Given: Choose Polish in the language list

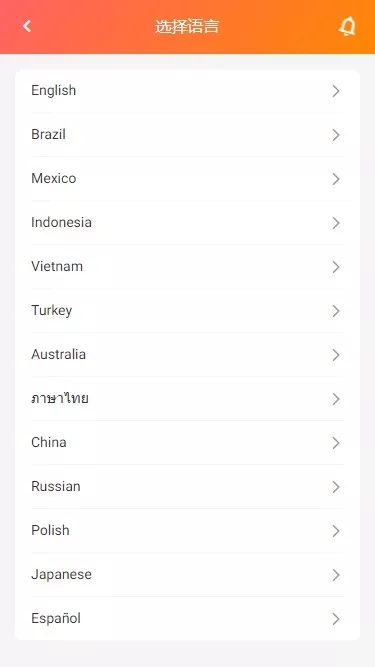Looking at the screenshot, I should (x=188, y=531).
